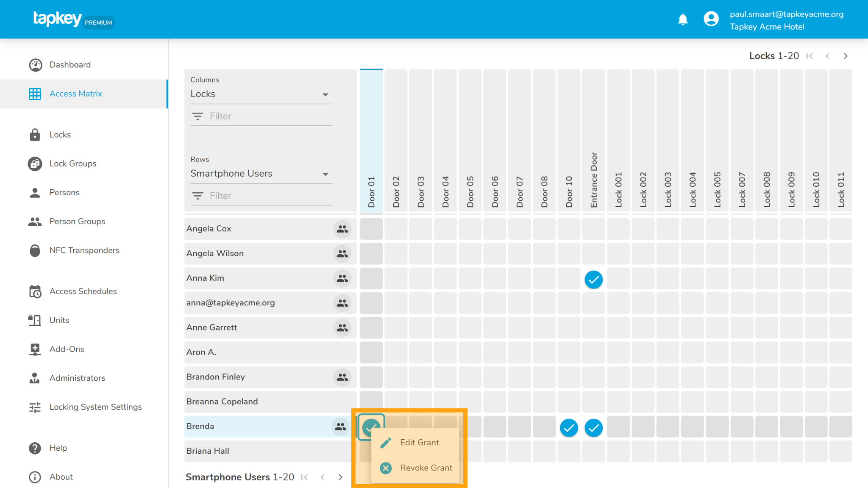The height and width of the screenshot is (488, 868).
Task: Click the NFC Transponders icon
Action: pos(35,250)
